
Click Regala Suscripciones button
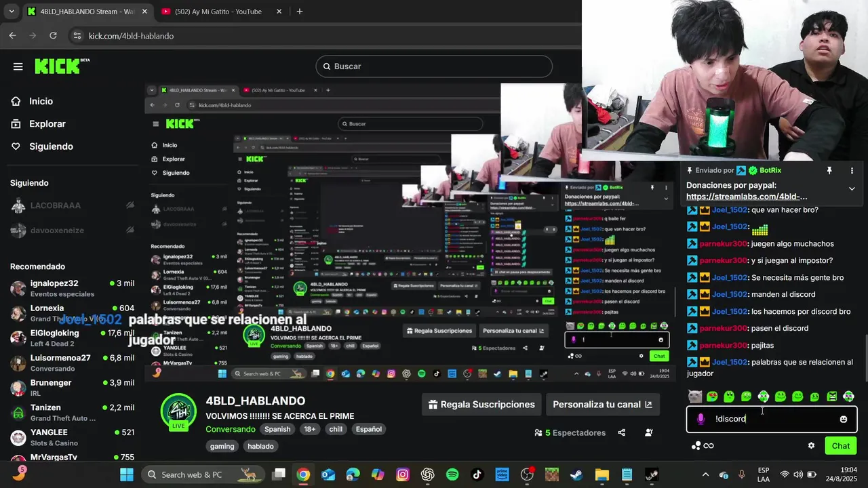[481, 405]
